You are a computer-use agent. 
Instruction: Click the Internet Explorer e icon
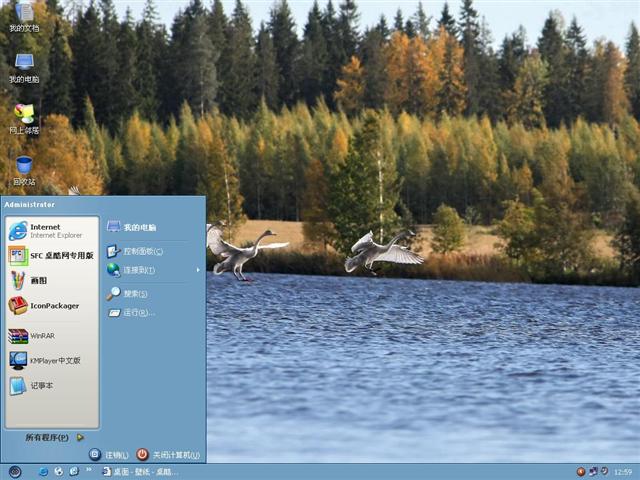pyautogui.click(x=18, y=231)
